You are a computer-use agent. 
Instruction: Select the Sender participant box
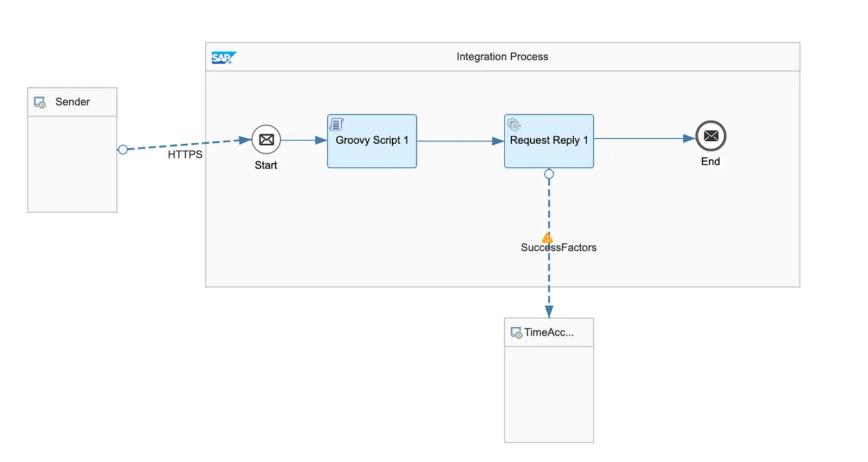click(72, 150)
